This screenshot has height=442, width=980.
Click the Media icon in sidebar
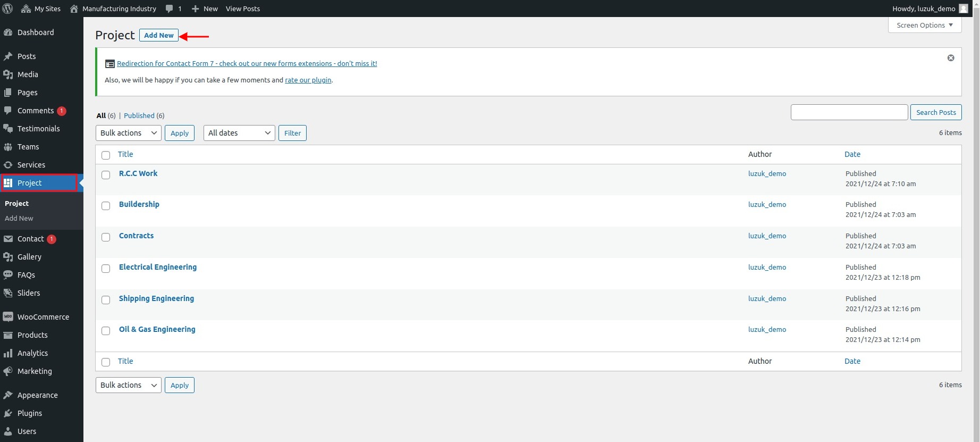click(8, 74)
